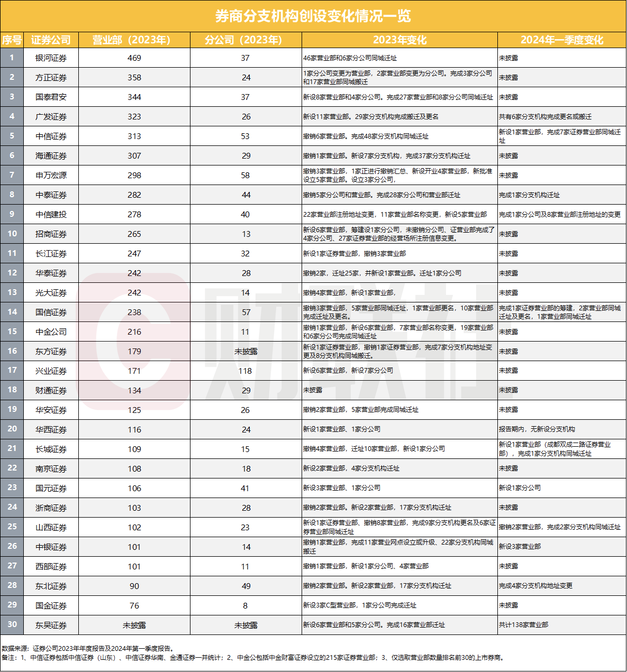
Task: Click the value 53 for 中信证券 分公司
Action: 246,136
